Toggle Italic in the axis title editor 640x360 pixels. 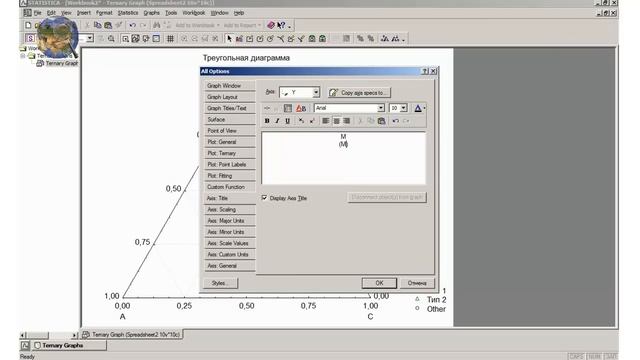click(x=277, y=121)
